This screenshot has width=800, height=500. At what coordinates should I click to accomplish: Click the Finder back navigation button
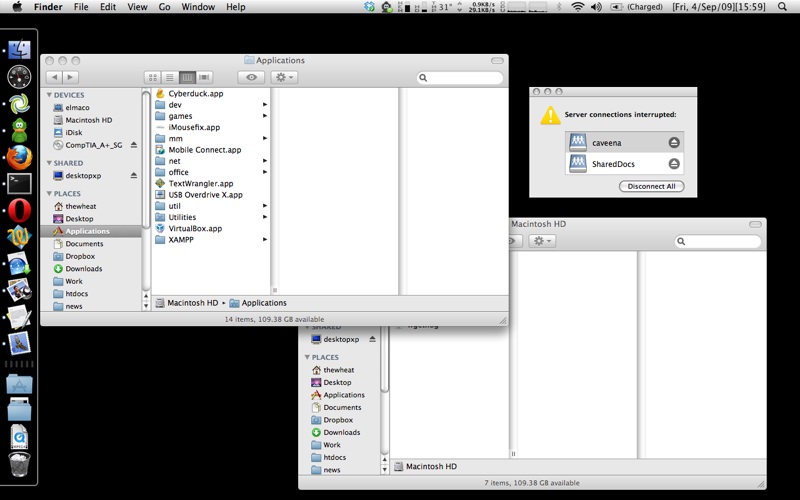54,77
